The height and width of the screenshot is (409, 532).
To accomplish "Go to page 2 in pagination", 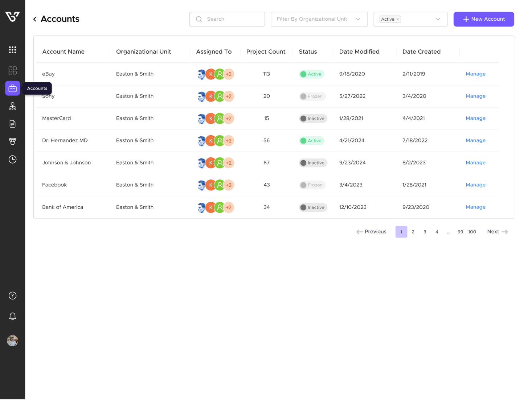I will 413,232.
